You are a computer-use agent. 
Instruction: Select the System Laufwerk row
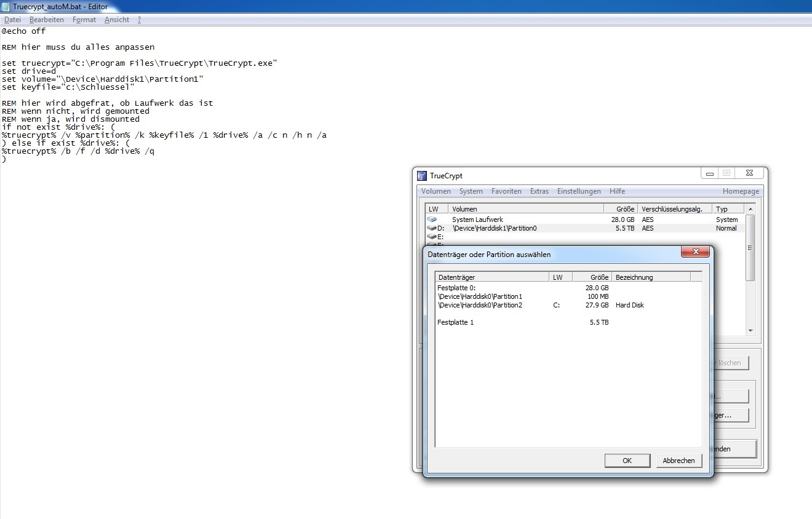pyautogui.click(x=585, y=220)
